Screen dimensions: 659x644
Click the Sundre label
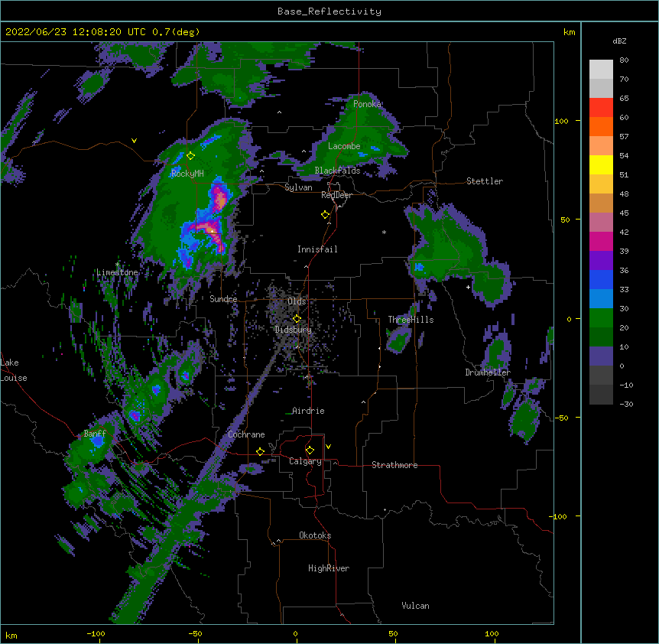223,299
